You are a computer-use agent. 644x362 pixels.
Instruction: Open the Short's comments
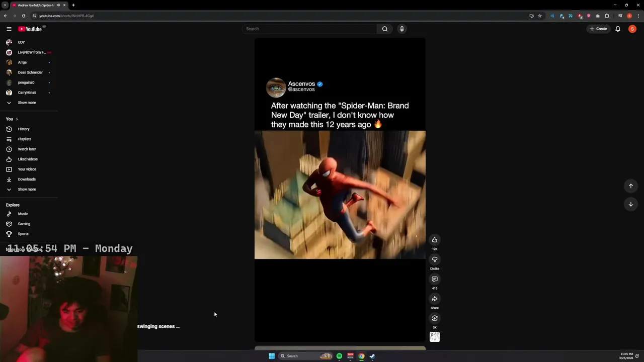click(x=435, y=279)
